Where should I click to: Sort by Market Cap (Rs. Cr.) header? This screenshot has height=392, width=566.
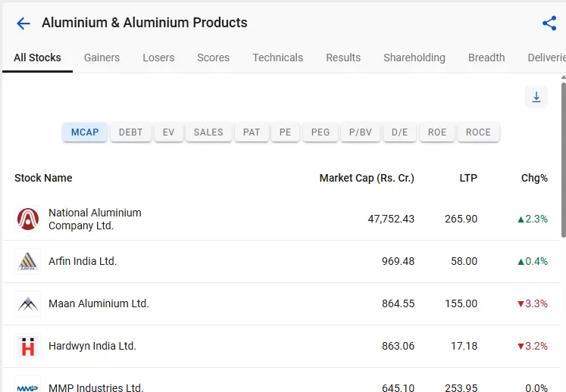[x=367, y=178]
